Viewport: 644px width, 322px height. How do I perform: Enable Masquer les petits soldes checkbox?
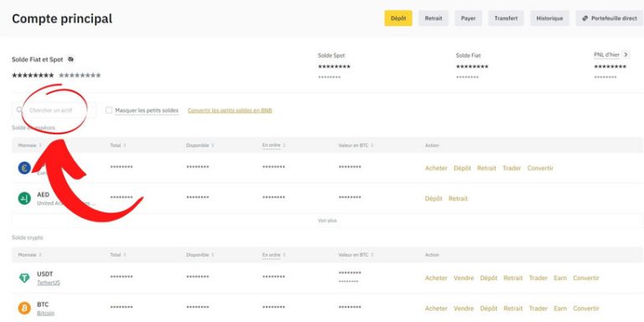click(x=109, y=111)
